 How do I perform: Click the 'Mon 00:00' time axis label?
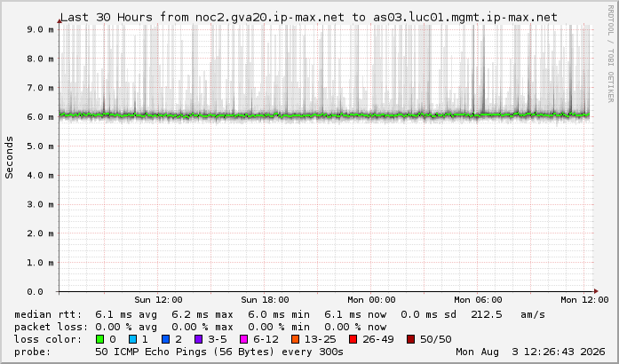coord(371,300)
